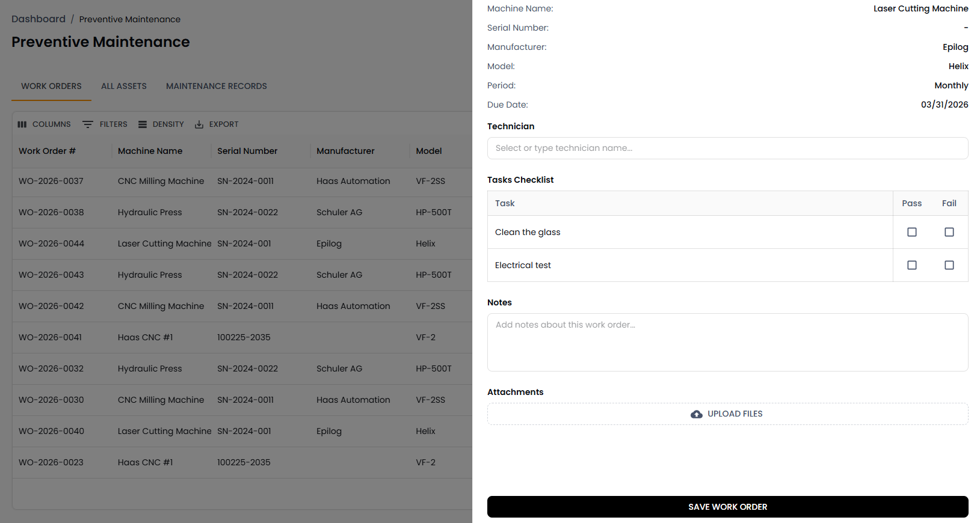
Task: Switch to the All Assets tab
Action: (124, 86)
